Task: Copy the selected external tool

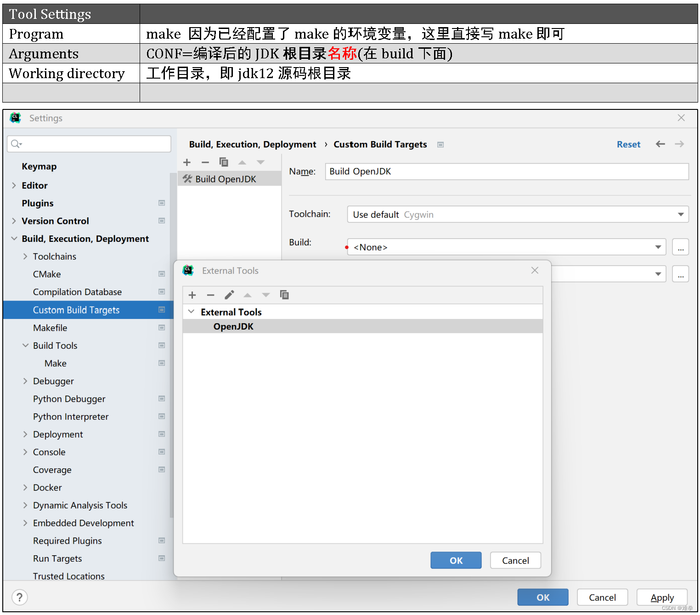Action: 284,295
